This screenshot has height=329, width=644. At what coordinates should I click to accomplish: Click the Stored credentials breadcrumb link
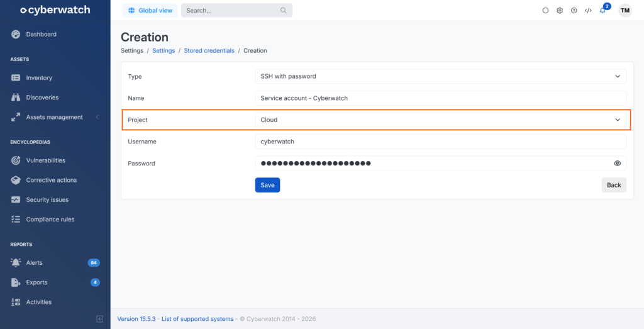pyautogui.click(x=209, y=50)
